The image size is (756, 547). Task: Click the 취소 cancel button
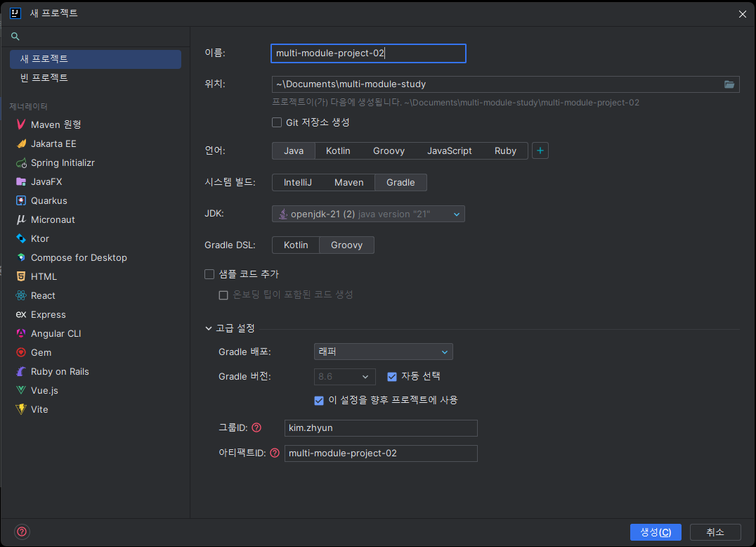(x=715, y=532)
